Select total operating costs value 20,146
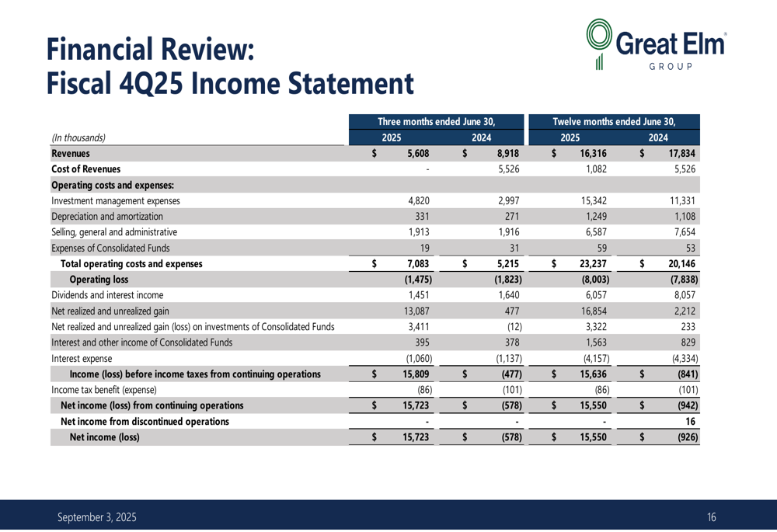This screenshot has height=532, width=777. (x=682, y=263)
